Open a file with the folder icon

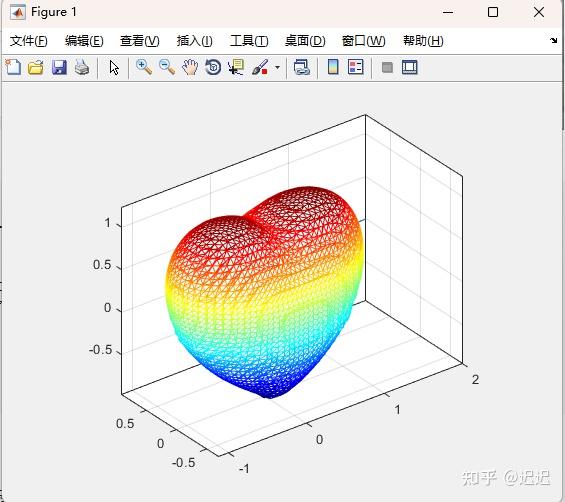pos(36,67)
